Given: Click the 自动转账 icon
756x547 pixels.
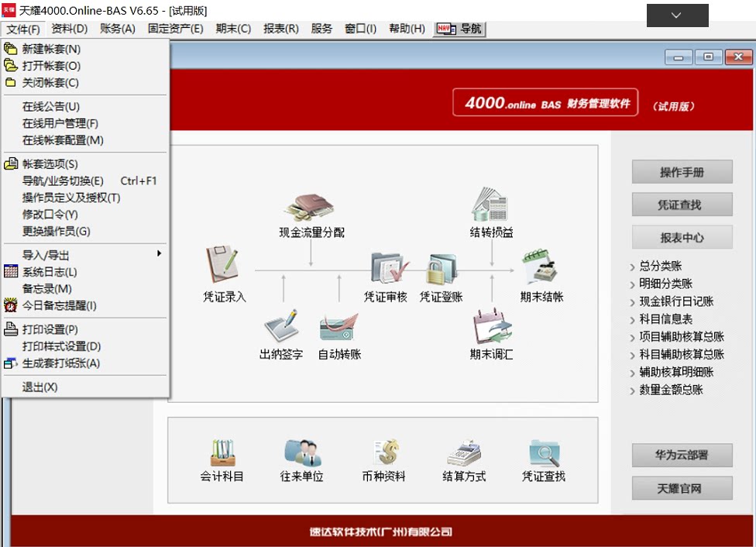Looking at the screenshot, I should click(339, 326).
